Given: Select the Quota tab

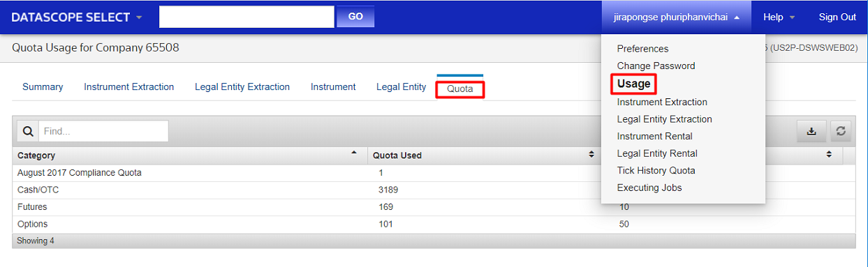Looking at the screenshot, I should [x=460, y=89].
